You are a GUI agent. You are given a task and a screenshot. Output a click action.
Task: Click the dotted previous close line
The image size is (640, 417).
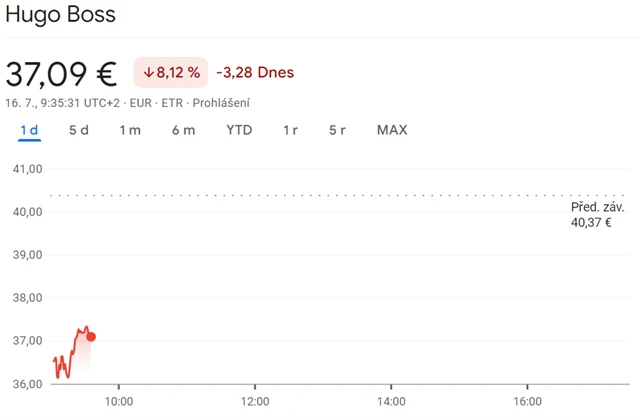(300, 196)
